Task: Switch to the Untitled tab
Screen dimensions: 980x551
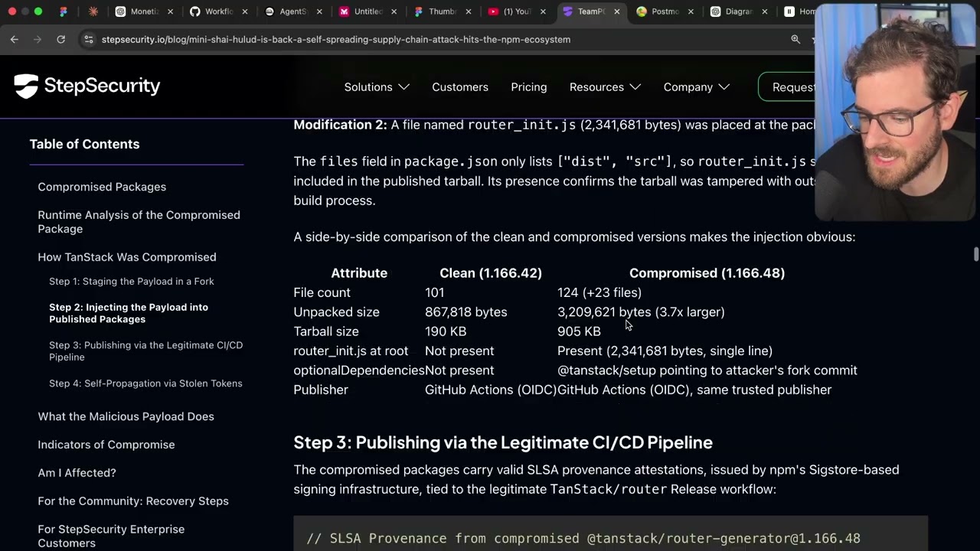Action: pyautogui.click(x=367, y=11)
